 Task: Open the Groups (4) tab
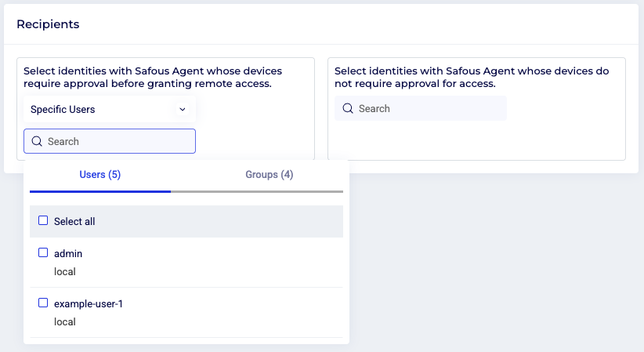[269, 175]
